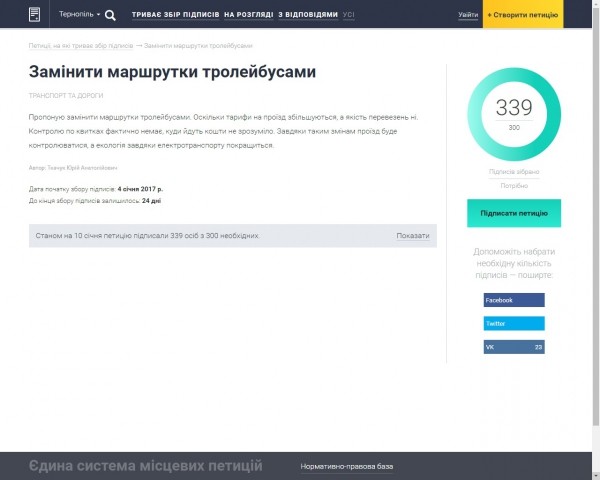
Task: Click the petition title Замінити маршрутки тролейбусами
Action: tap(172, 72)
